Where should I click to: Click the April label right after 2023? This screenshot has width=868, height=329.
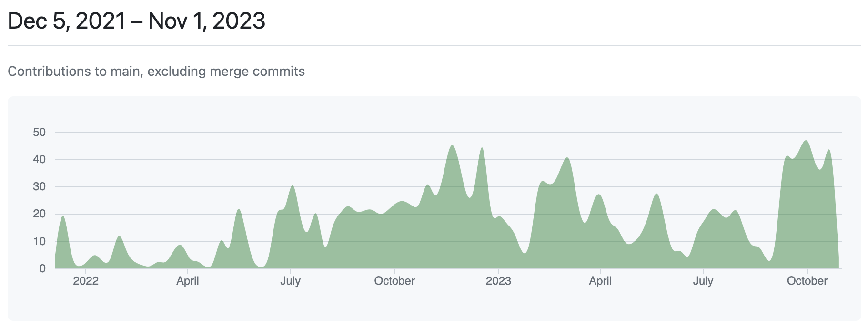[600, 281]
